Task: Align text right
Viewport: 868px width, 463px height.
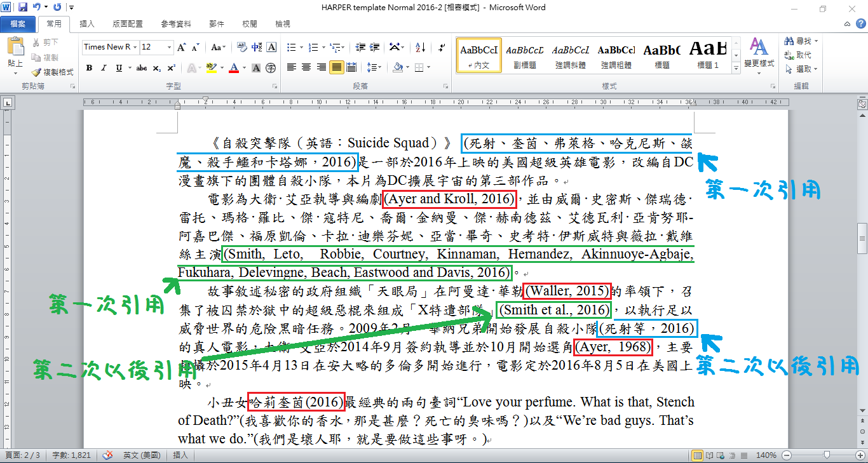Action: coord(321,67)
